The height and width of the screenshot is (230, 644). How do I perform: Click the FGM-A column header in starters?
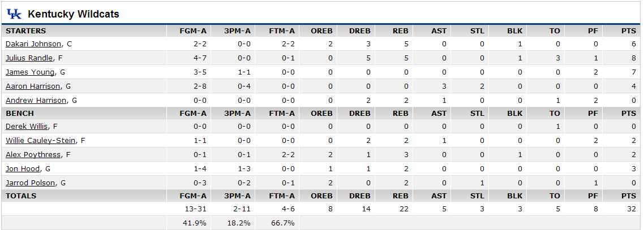pyautogui.click(x=192, y=31)
